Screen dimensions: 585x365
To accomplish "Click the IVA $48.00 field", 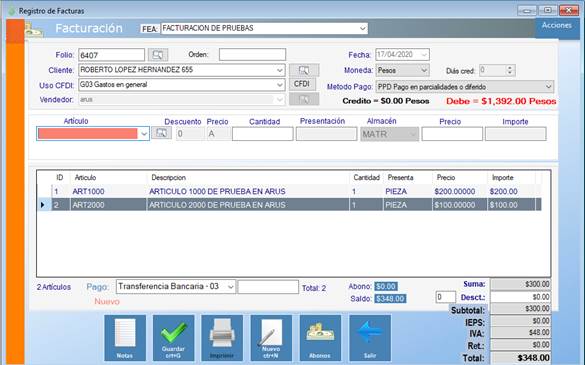I will click(x=520, y=333).
